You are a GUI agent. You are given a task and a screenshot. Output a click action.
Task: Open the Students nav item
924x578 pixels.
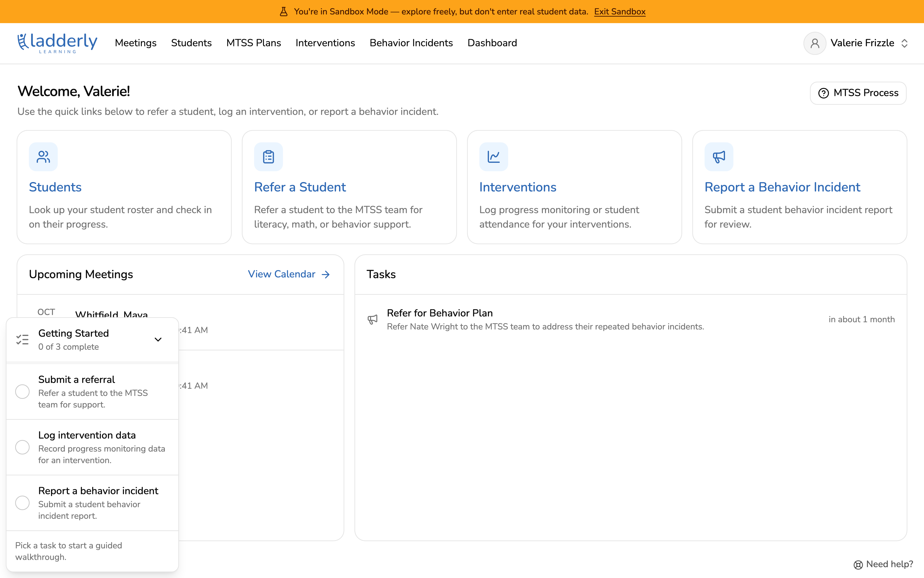click(x=191, y=43)
